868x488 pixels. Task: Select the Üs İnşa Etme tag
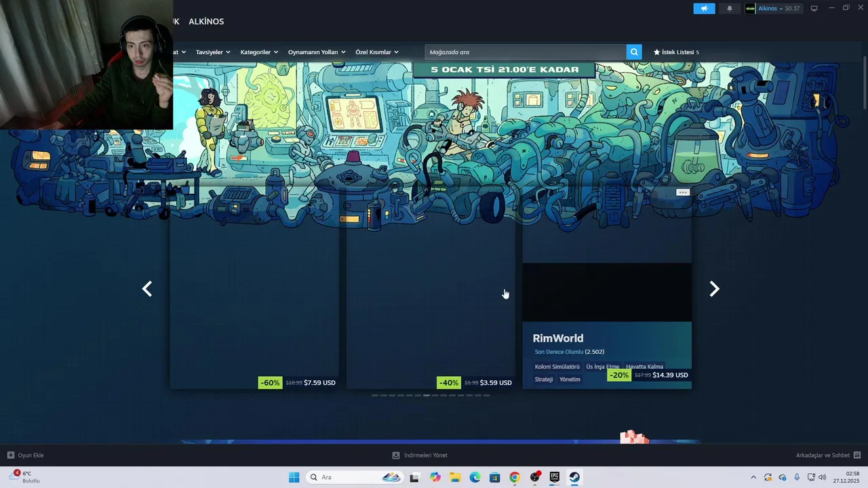pos(603,367)
